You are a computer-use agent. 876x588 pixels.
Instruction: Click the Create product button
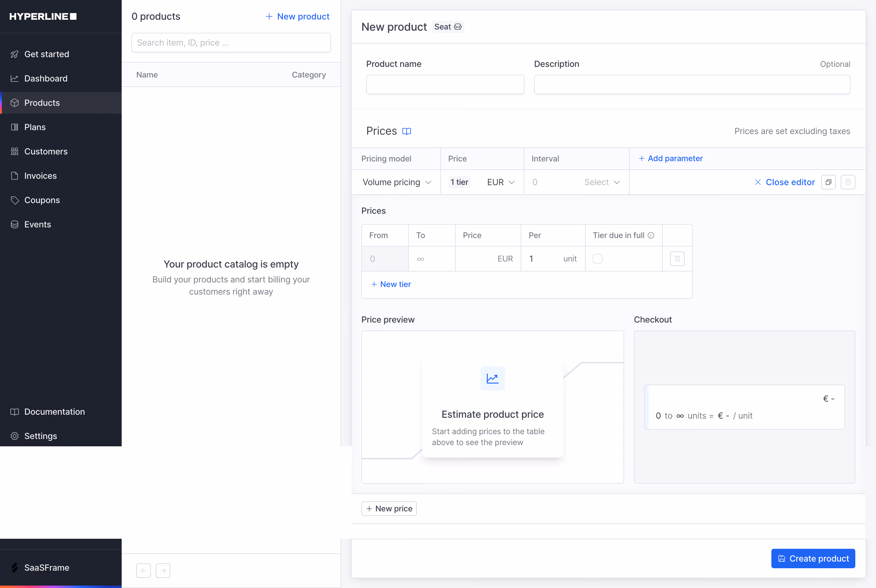tap(813, 559)
